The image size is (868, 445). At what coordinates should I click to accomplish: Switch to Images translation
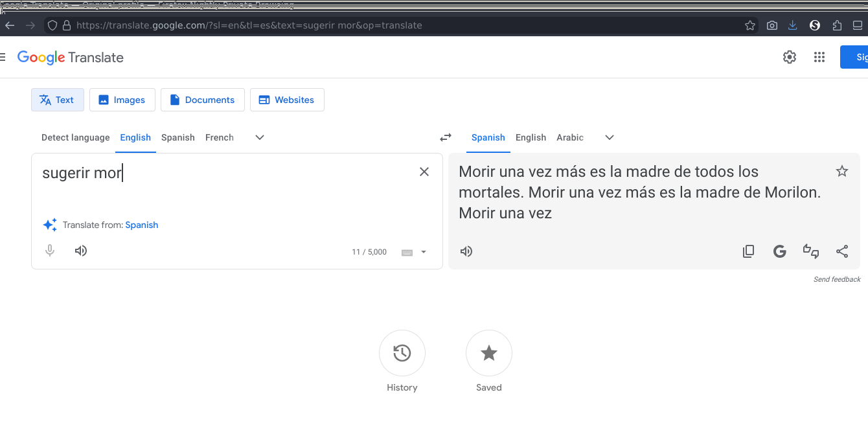tap(122, 100)
